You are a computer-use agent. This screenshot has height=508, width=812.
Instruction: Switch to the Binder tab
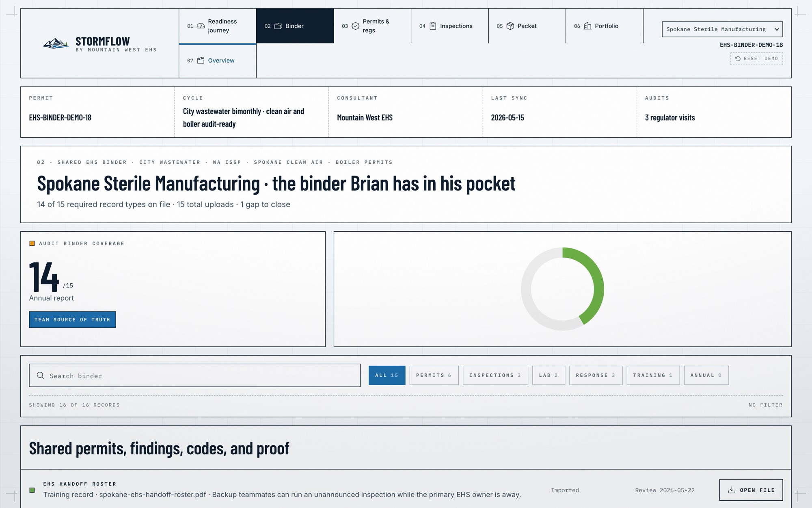295,26
